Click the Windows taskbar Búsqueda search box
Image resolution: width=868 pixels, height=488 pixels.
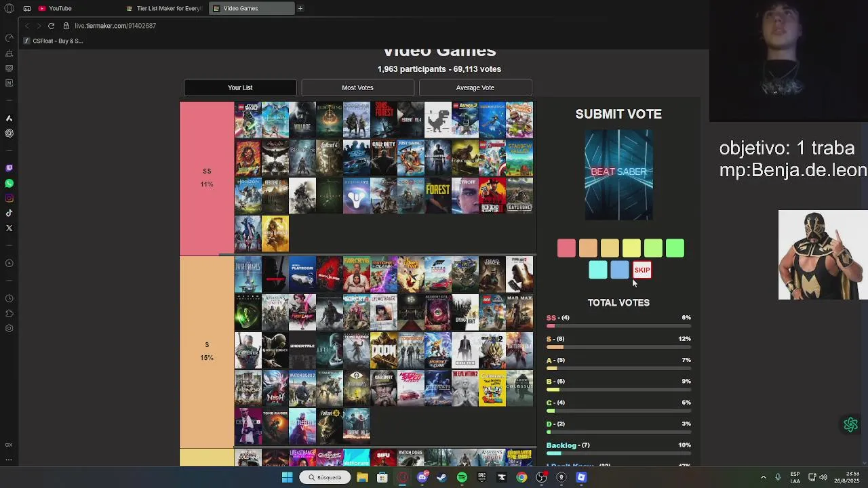tap(325, 477)
